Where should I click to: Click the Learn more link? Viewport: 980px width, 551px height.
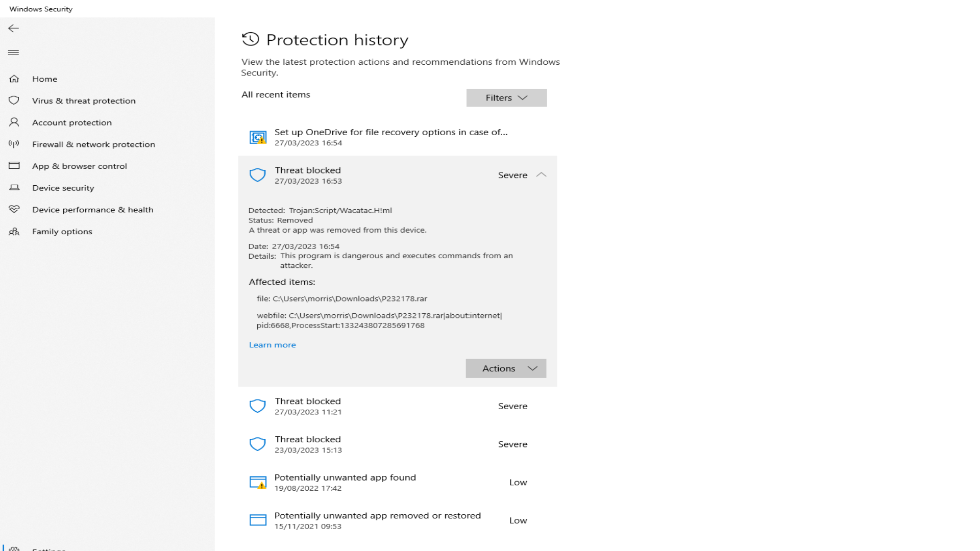click(x=273, y=345)
